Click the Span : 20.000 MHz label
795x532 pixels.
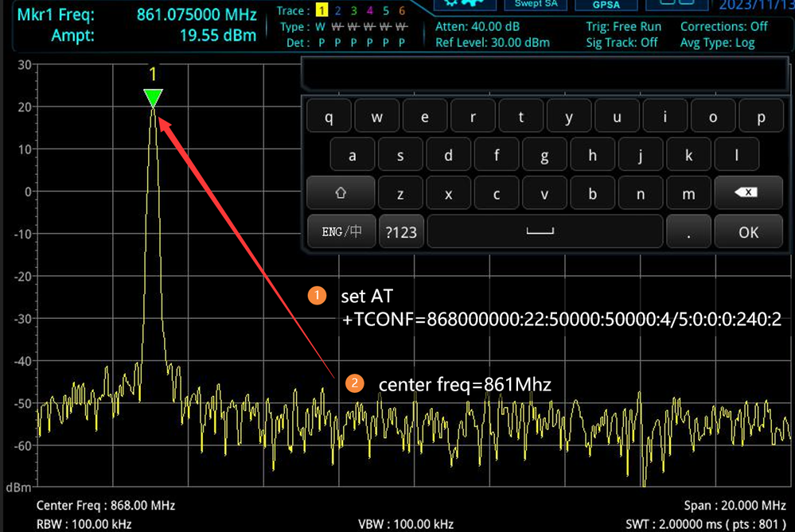[x=735, y=505]
